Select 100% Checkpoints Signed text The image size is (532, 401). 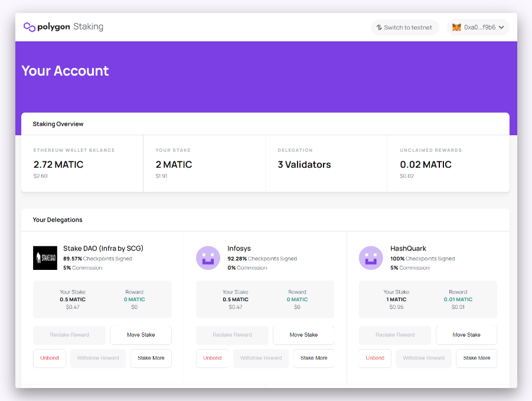point(422,259)
